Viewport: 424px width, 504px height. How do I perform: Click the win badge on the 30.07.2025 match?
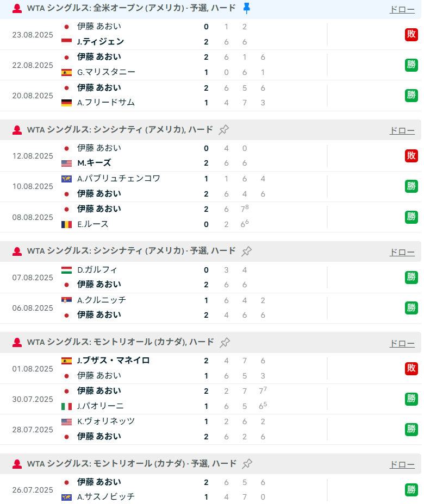pyautogui.click(x=411, y=398)
